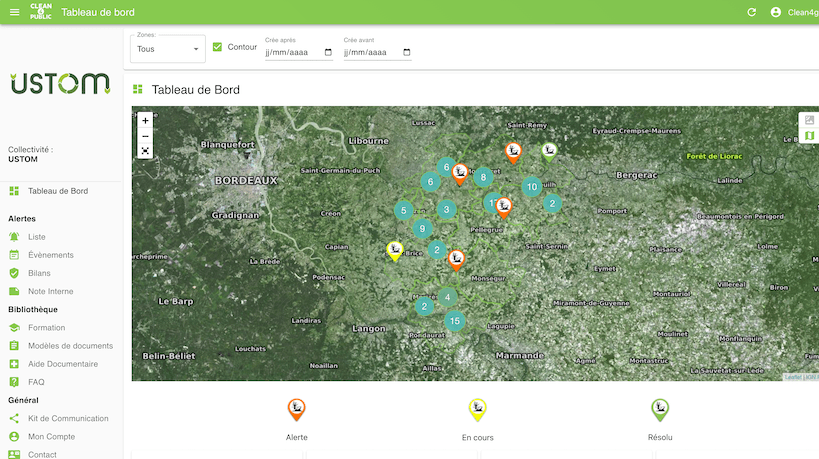Open Kit de Communication
819x459 pixels.
[x=67, y=418]
